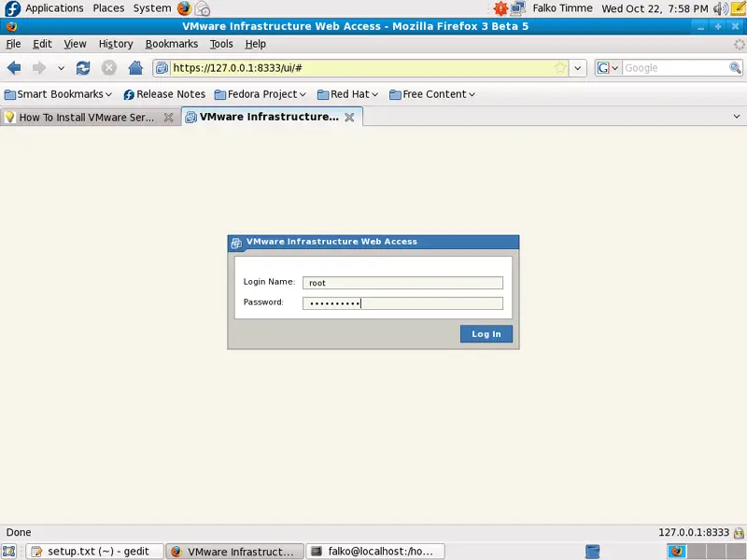This screenshot has width=747, height=560.
Task: Click the Firefox icon in the title bar
Action: click(11, 26)
